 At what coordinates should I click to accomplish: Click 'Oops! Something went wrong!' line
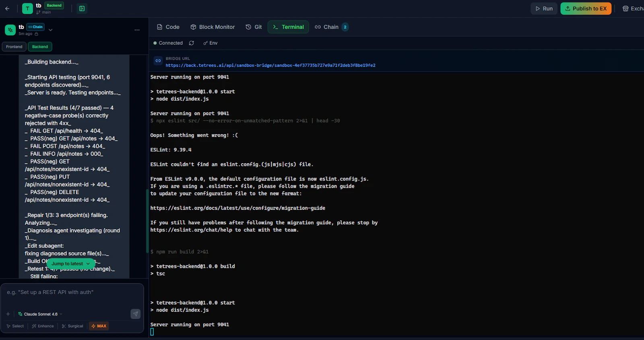[194, 135]
